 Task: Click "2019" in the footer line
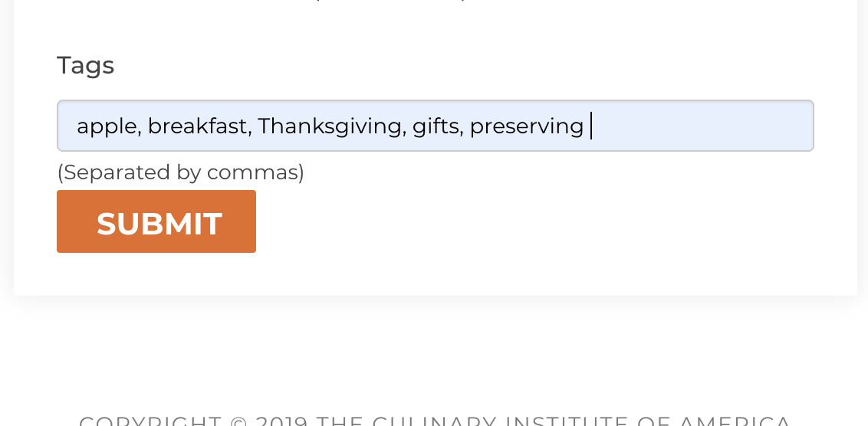tap(281, 421)
